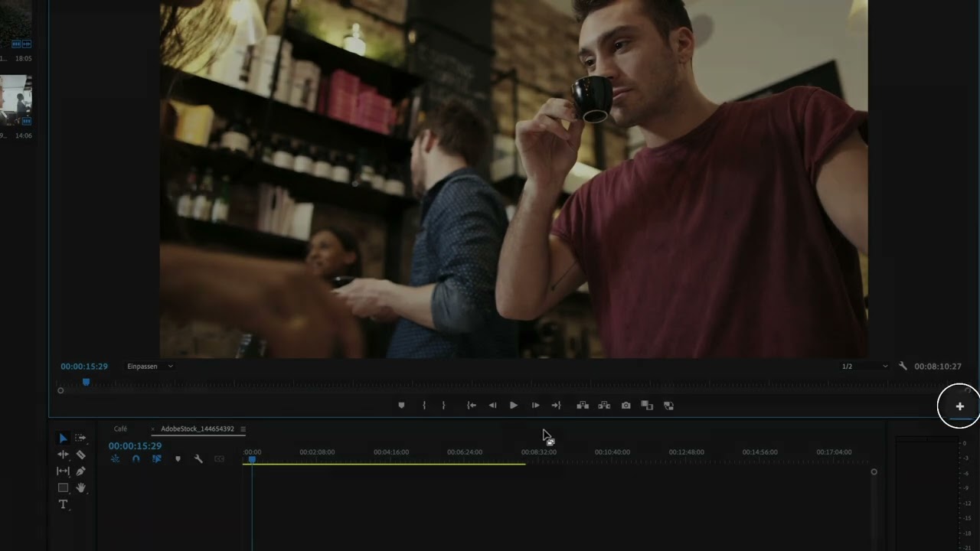
Task: Click the timeline playhead timecode 00:00:15:29
Action: [135, 446]
